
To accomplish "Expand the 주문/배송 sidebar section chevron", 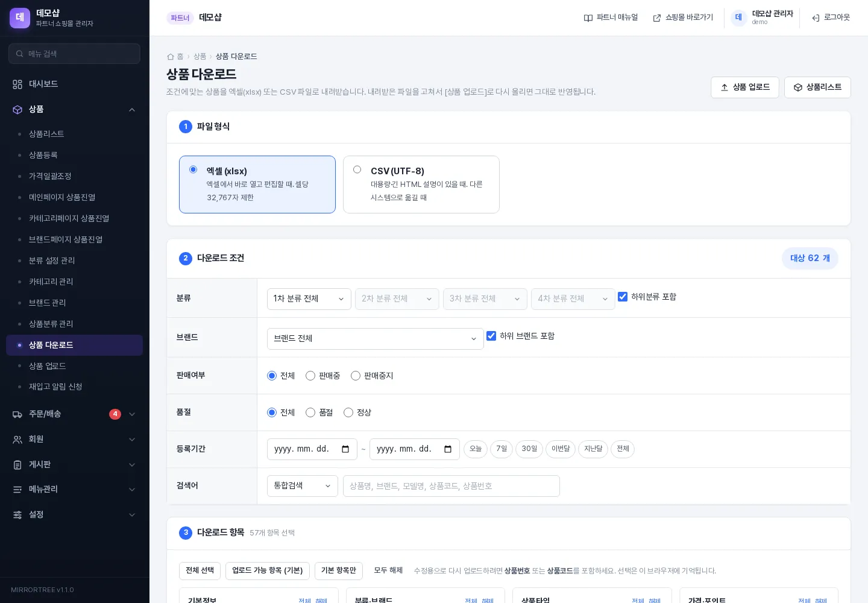I will tap(132, 414).
